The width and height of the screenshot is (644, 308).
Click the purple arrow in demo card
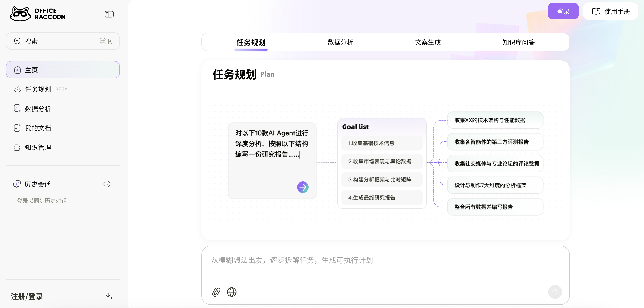coord(302,187)
